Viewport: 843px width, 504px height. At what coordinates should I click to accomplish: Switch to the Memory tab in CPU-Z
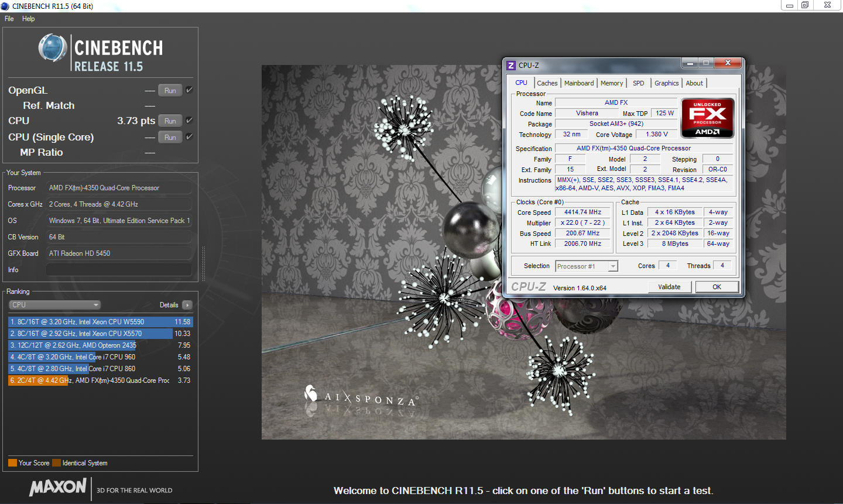coord(611,83)
